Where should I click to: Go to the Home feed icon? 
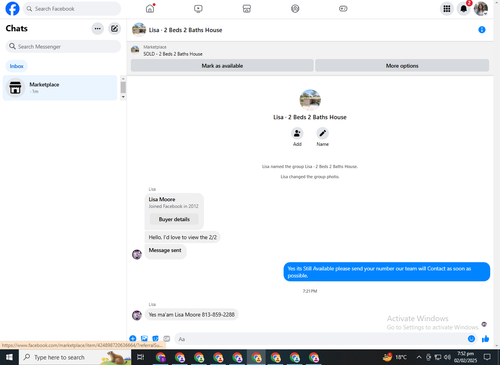[150, 9]
